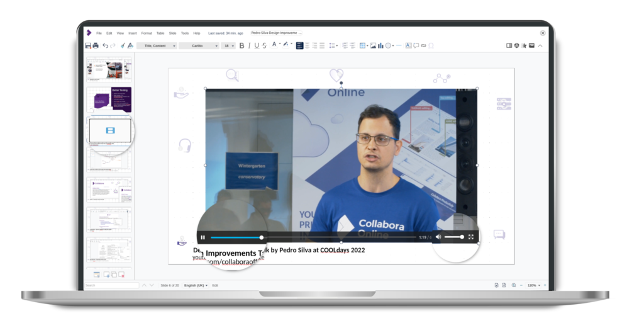Toggle italic formatting
This screenshot has width=644, height=328.
point(249,45)
